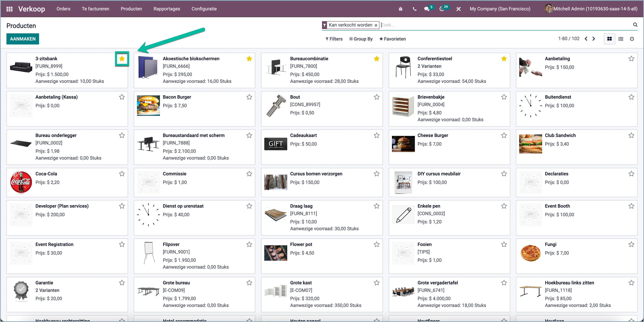Image resolution: width=644 pixels, height=322 pixels.
Task: Open the Grote vergadertafel product
Action: tap(449, 295)
